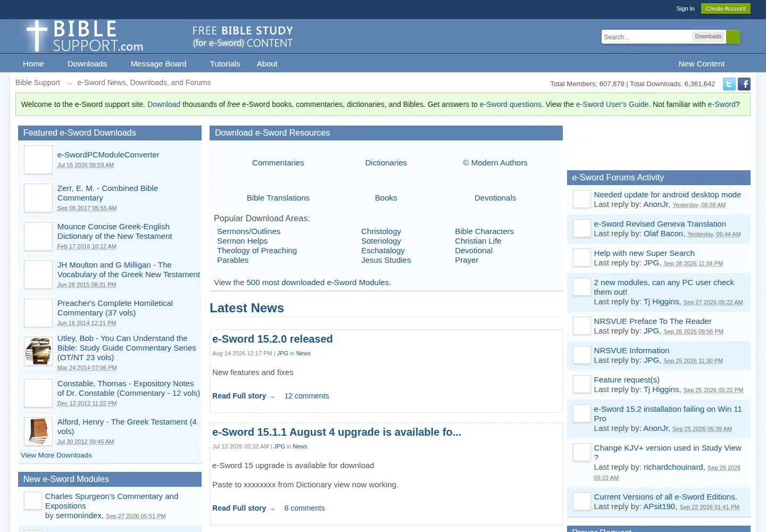Click the Create Account button
The height and width of the screenshot is (532, 766).
726,9
